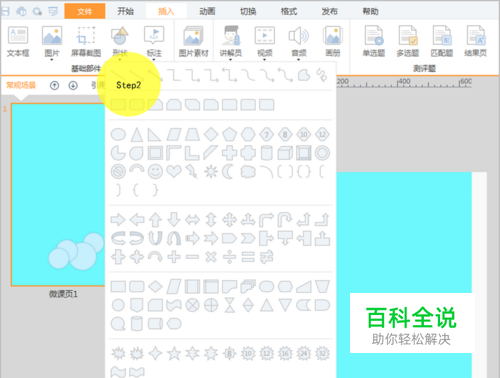Viewport: 500px width, 378px height.
Task: Click the cloud icon in quick toolbar
Action: 21,11
